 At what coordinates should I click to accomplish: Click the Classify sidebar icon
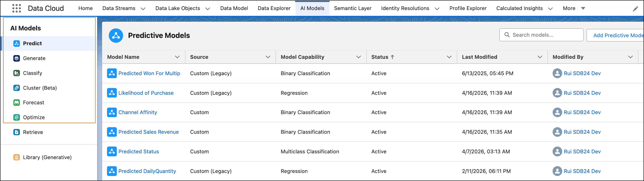[16, 73]
